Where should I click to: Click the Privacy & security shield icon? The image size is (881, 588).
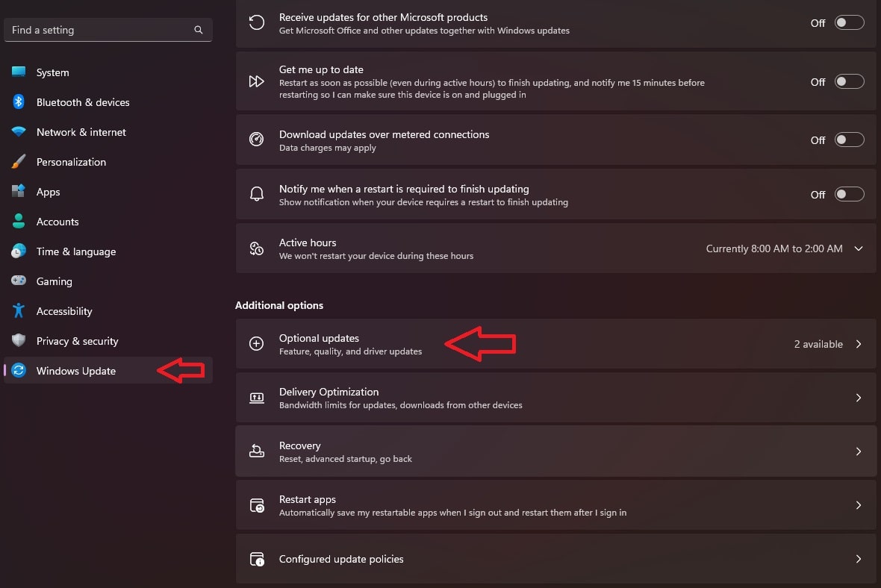(19, 340)
